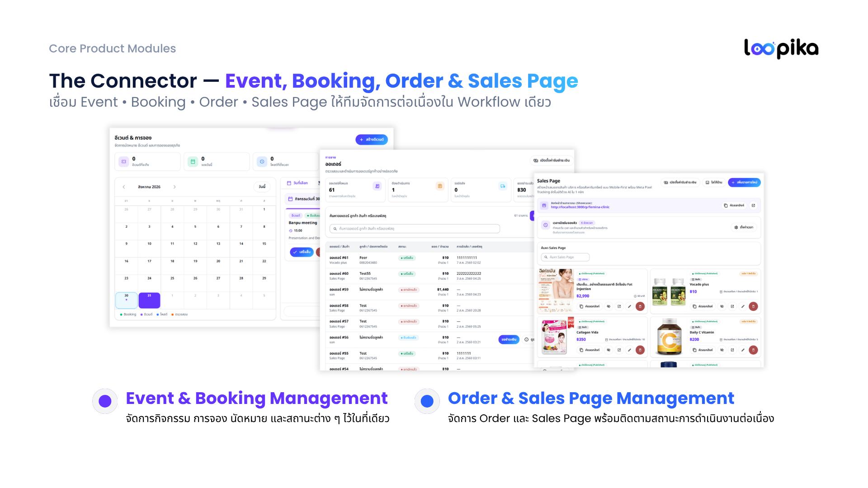The width and height of the screenshot is (868, 488).
Task: Click the วันนี้ today button in calendar
Action: tap(262, 187)
